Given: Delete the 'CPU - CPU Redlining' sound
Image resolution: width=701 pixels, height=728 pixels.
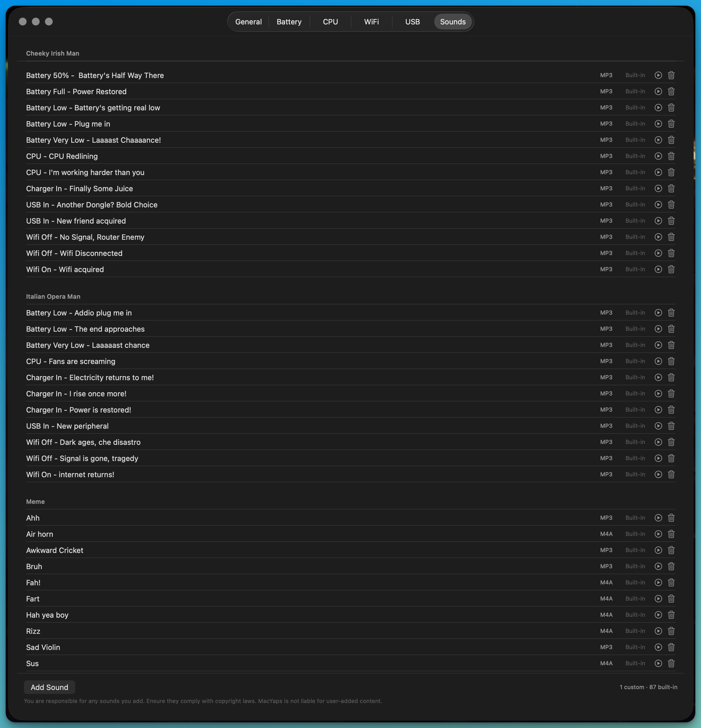Looking at the screenshot, I should point(671,156).
